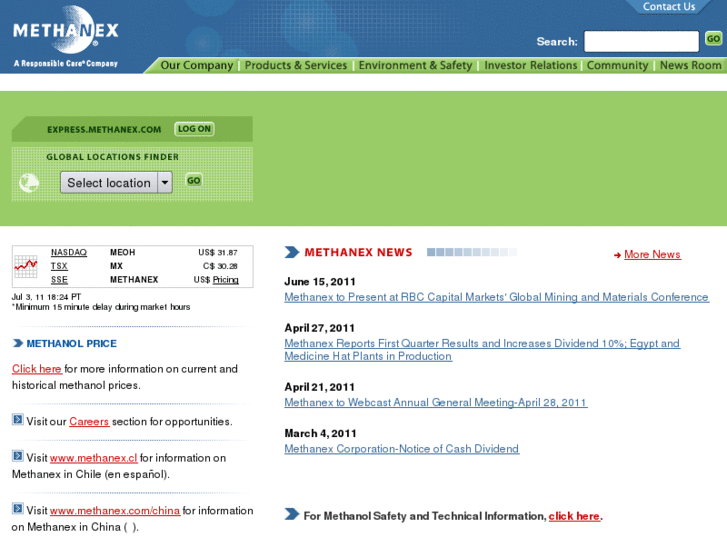
Task: Click the arrow bullet beside methanex.com/china line
Action: [18, 509]
